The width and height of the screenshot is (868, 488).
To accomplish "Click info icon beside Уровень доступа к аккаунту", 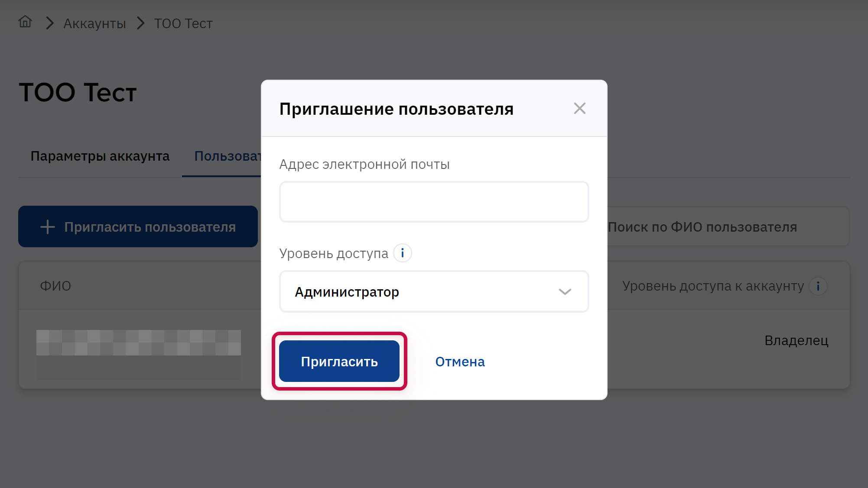I will coord(818,286).
